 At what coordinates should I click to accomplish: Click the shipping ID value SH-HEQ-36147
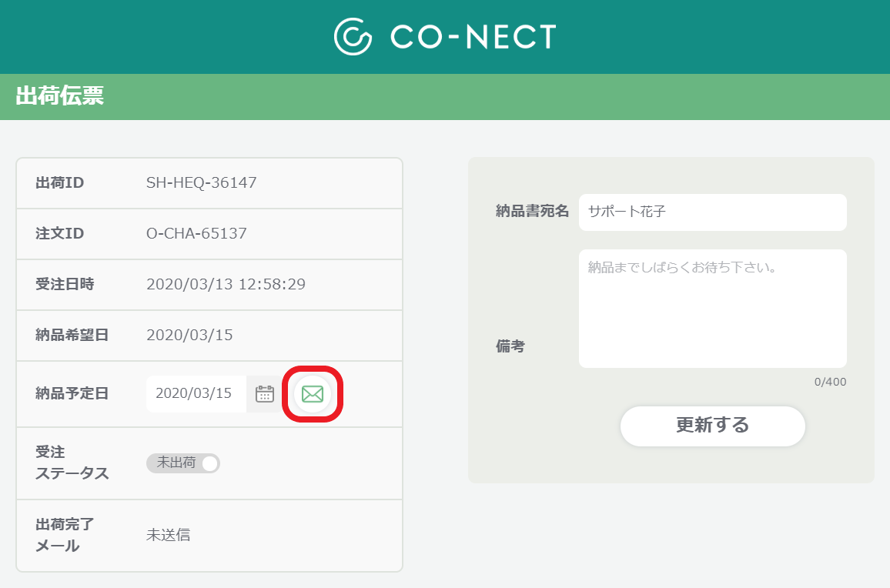tap(202, 182)
